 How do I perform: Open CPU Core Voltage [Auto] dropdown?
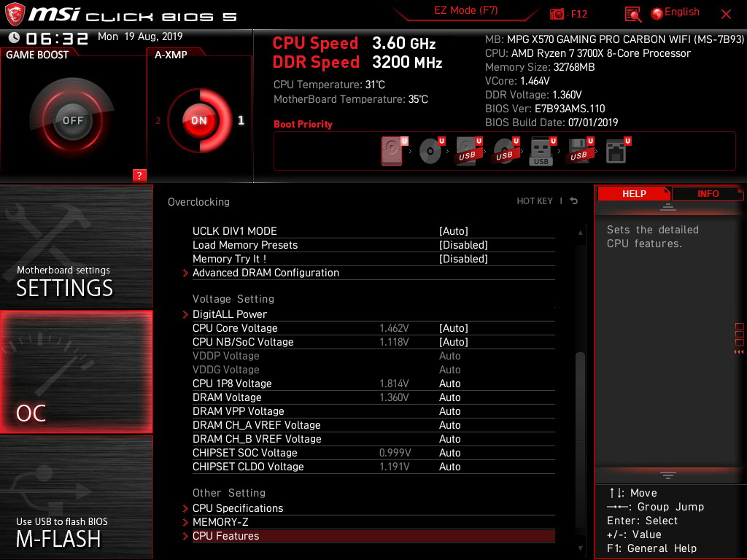[x=454, y=328]
